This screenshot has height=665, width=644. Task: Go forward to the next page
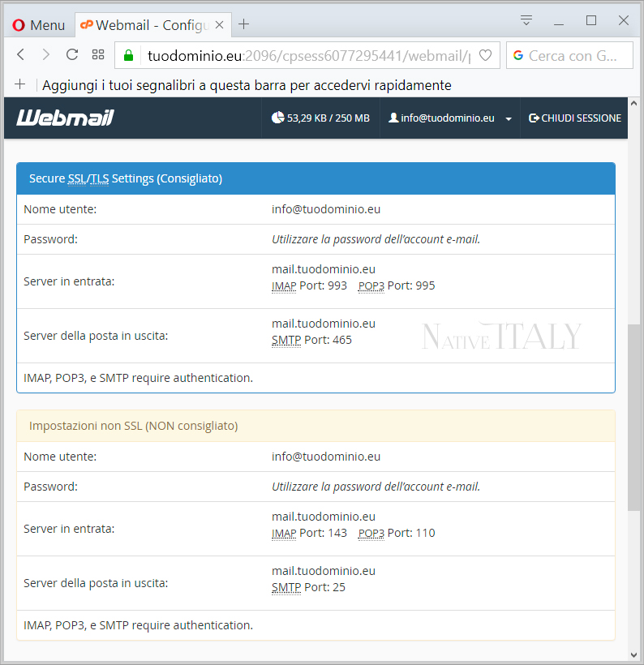click(46, 55)
